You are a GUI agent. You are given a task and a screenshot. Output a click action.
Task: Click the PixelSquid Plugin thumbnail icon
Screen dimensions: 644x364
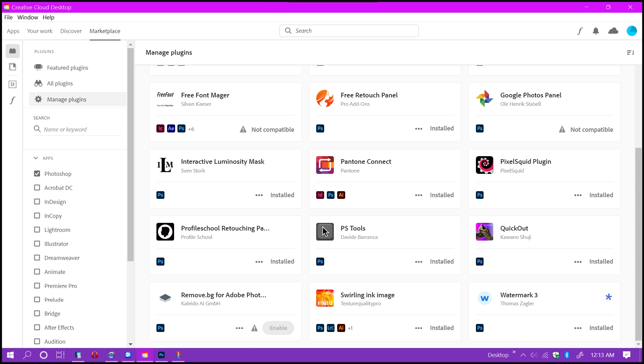(484, 165)
